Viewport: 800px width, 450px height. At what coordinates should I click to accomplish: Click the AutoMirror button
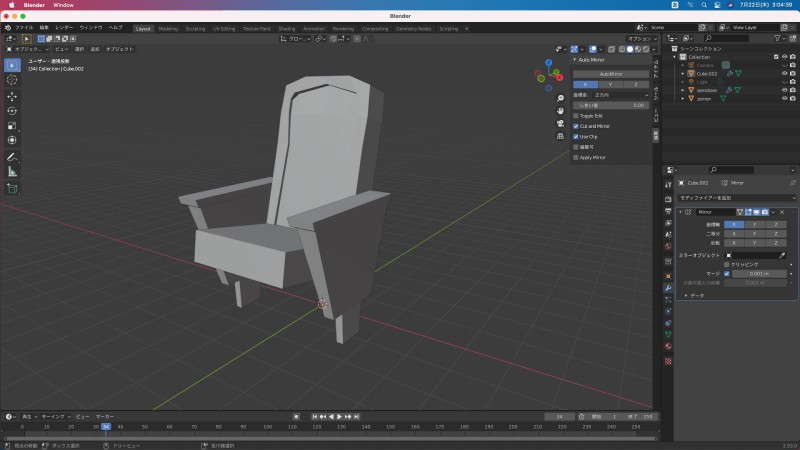(x=610, y=74)
